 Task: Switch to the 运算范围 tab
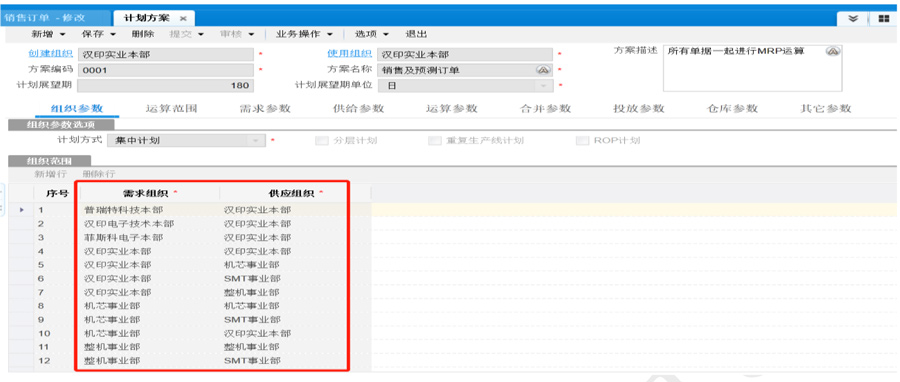click(172, 108)
